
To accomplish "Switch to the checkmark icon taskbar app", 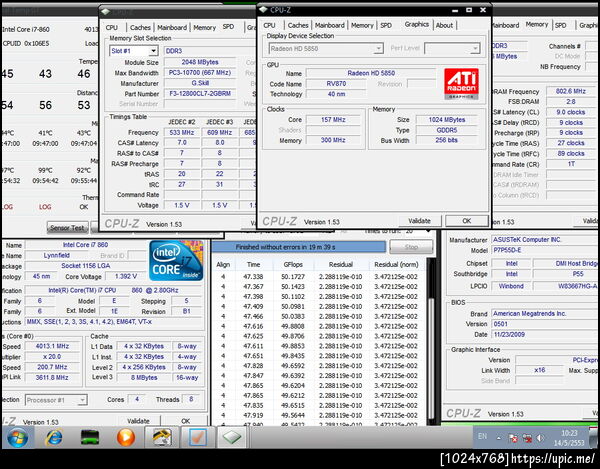I will pos(197,437).
